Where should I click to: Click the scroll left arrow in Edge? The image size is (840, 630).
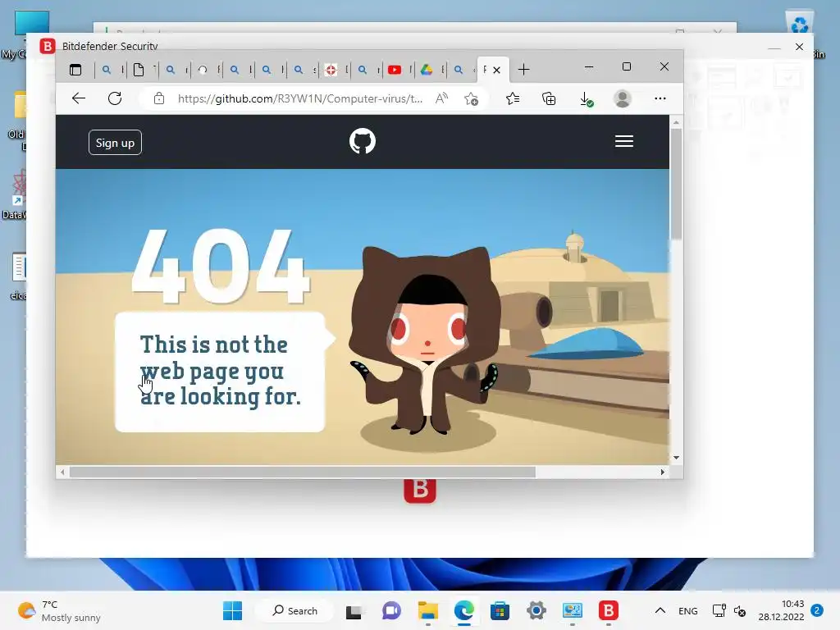[x=62, y=472]
